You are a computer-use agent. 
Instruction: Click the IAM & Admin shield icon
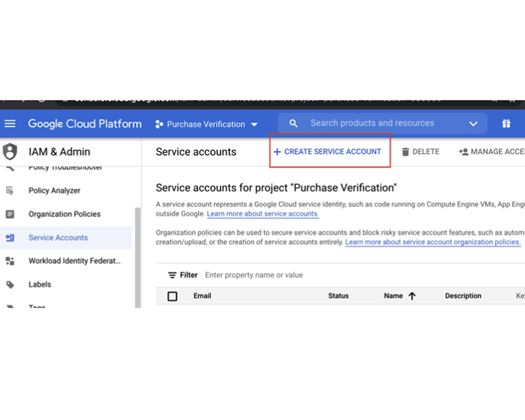(x=10, y=151)
